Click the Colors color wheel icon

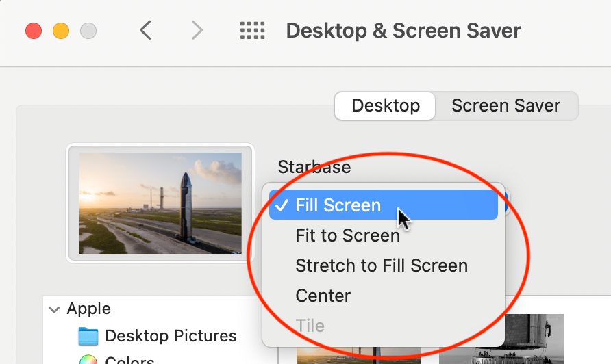[x=88, y=359]
